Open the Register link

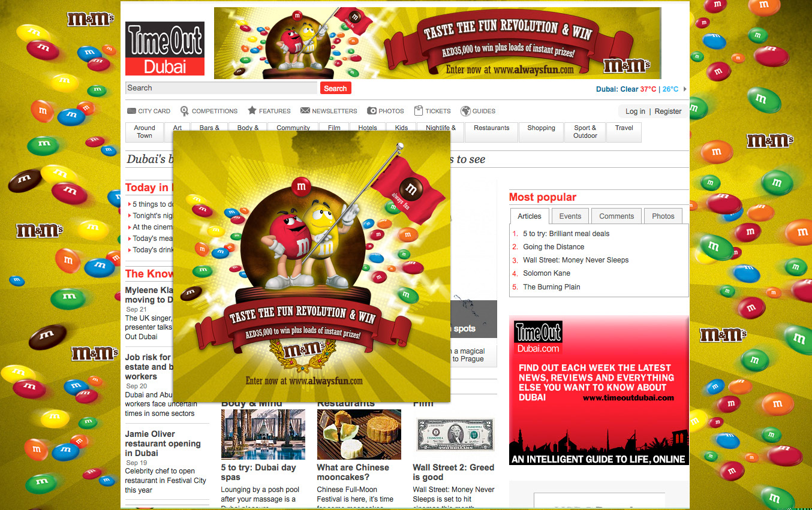(x=668, y=111)
